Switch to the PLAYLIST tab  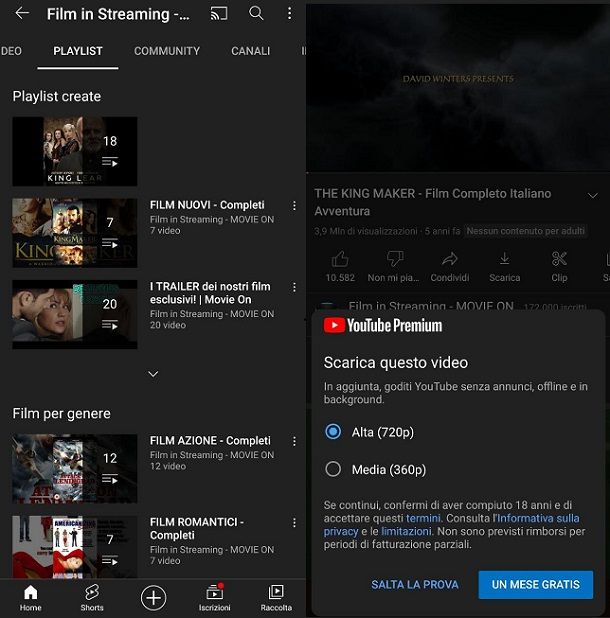78,51
